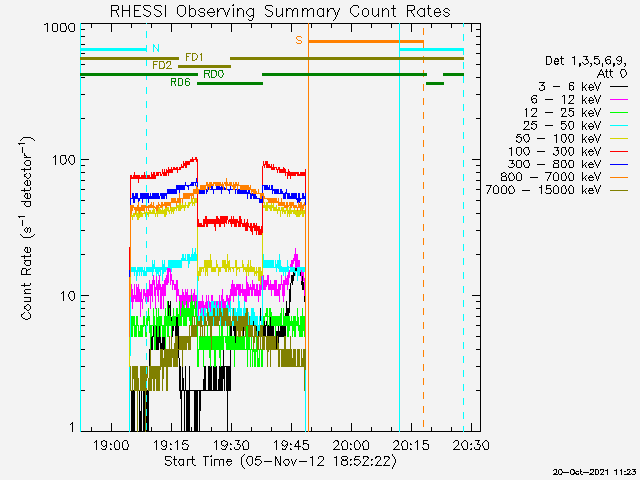Click the orange S interval bar at top
This screenshot has width=640, height=480.
click(366, 41)
